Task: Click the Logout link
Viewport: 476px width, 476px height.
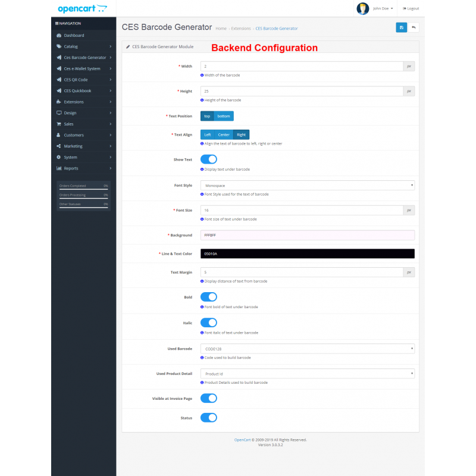Action: point(411,8)
